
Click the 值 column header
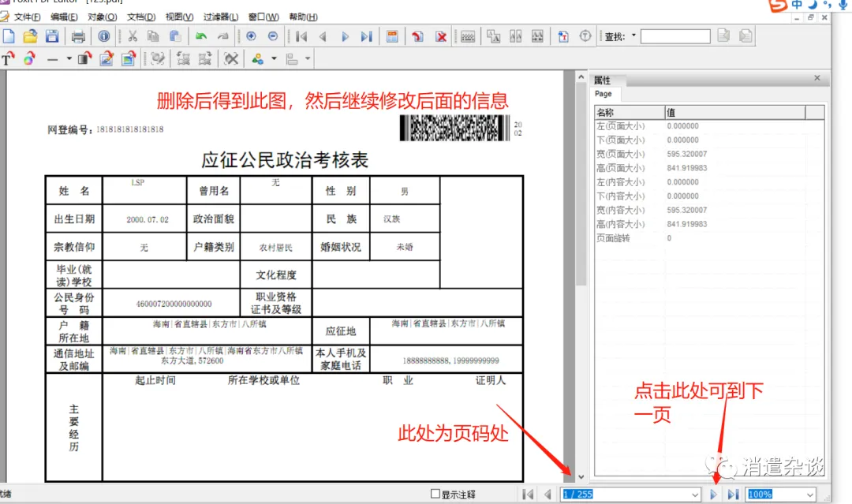[x=735, y=113]
